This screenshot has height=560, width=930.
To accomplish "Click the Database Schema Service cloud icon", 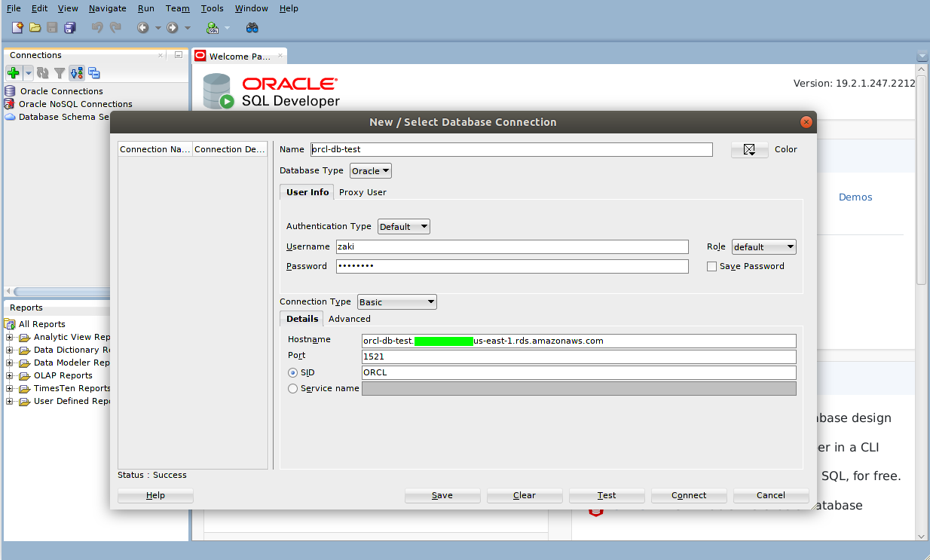I will pyautogui.click(x=10, y=117).
